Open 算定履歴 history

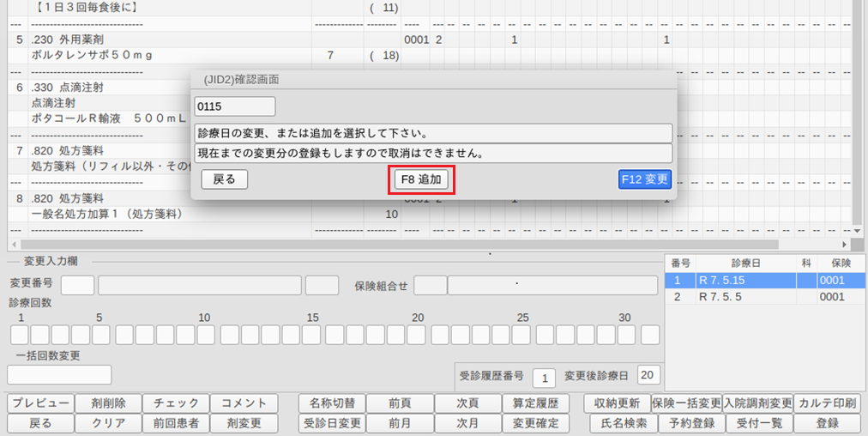(x=535, y=403)
